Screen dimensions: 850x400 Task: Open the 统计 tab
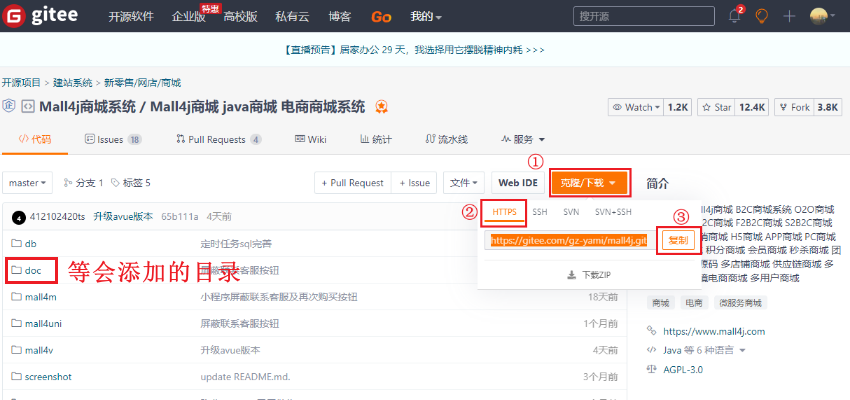(x=376, y=140)
